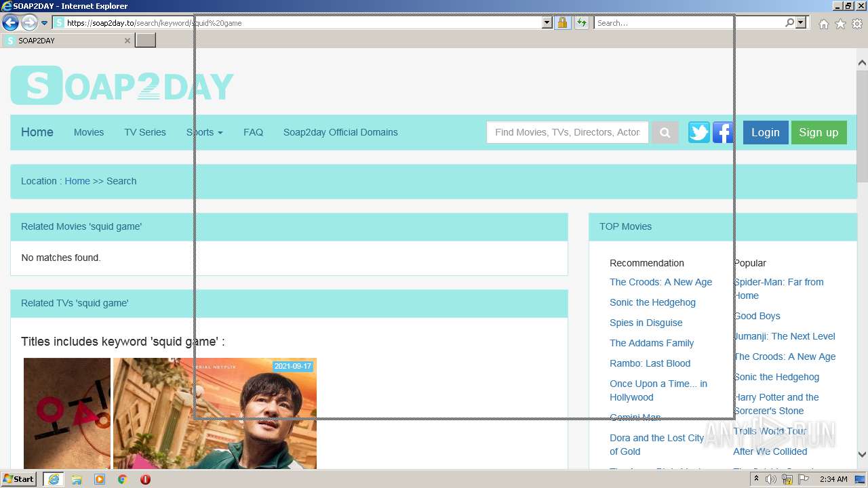Open Dora and the Lost City of Gold
The height and width of the screenshot is (488, 868).
click(x=656, y=445)
